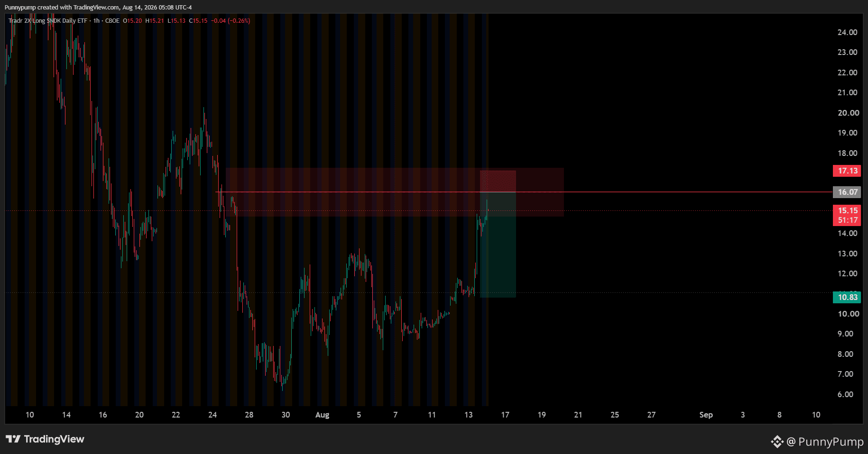Click the date label 16 on time axis
Viewport: 868px width, 454px height.
(103, 415)
